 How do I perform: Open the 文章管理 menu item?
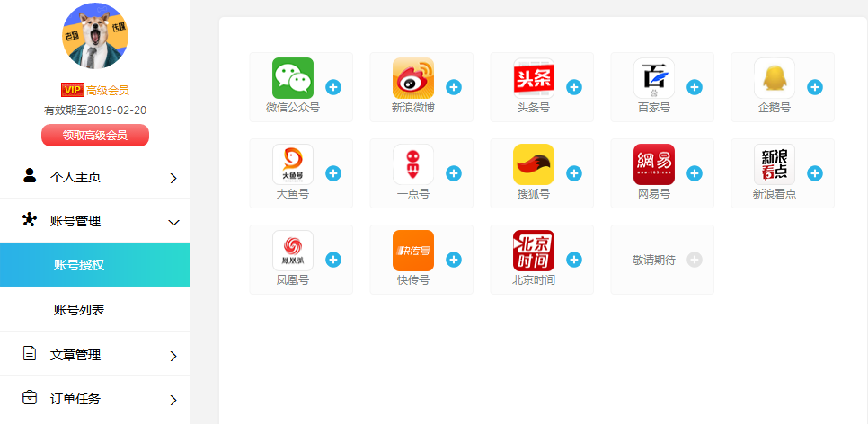(x=94, y=355)
